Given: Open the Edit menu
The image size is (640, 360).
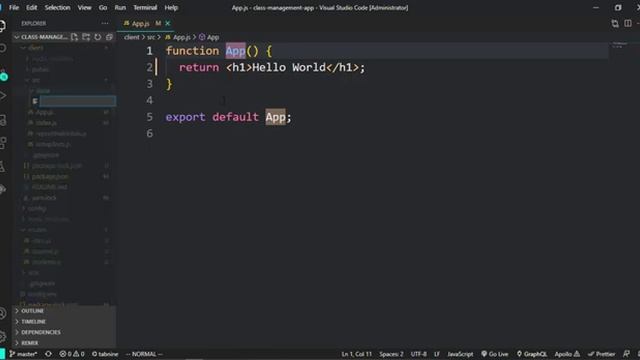Looking at the screenshot, I should pyautogui.click(x=31, y=8).
